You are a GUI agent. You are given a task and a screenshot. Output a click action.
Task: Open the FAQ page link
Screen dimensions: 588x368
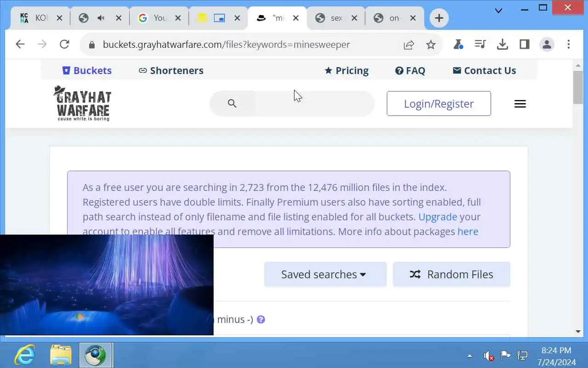coord(410,70)
